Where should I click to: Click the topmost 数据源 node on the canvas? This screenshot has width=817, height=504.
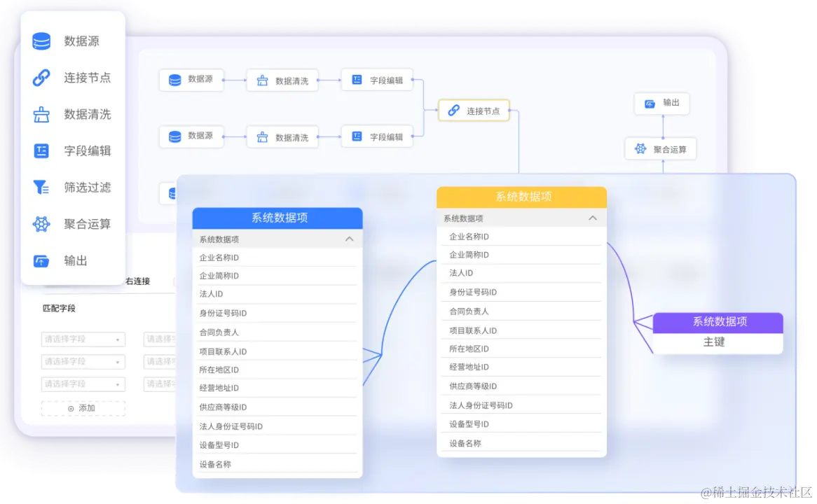click(x=191, y=80)
